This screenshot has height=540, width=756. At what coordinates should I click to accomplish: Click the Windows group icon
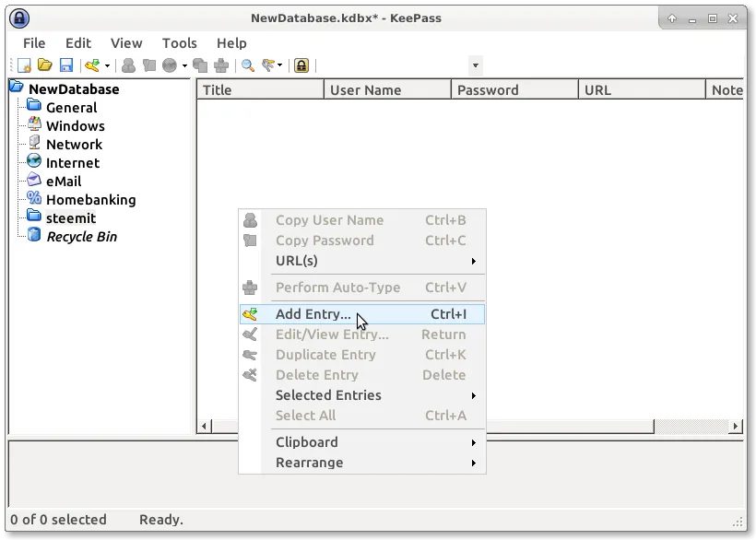(x=34, y=123)
